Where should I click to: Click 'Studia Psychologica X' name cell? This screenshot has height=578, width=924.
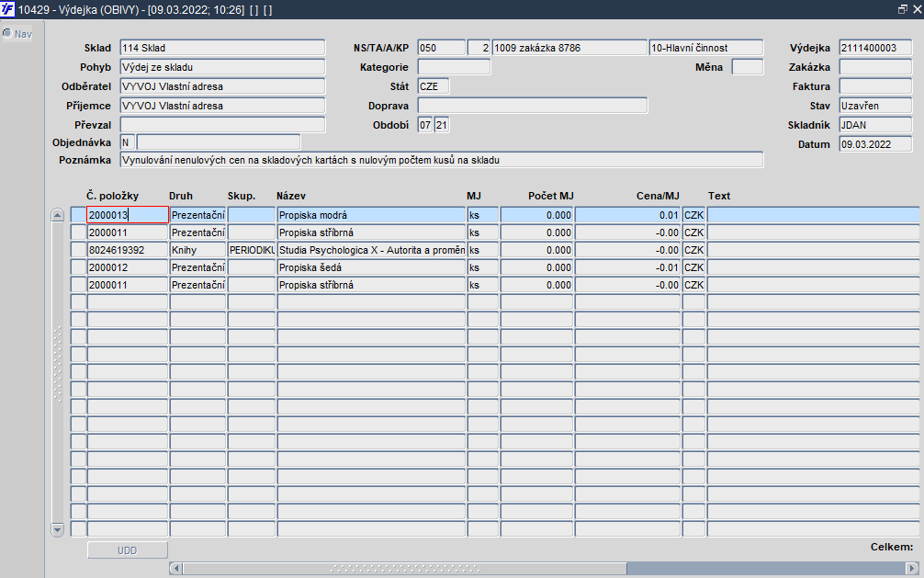pyautogui.click(x=371, y=250)
